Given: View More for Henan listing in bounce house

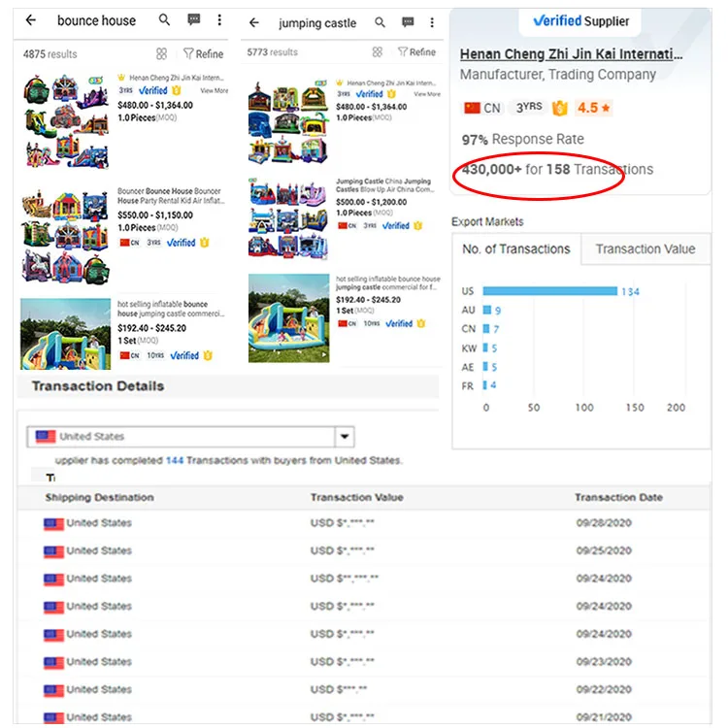Looking at the screenshot, I should (215, 90).
